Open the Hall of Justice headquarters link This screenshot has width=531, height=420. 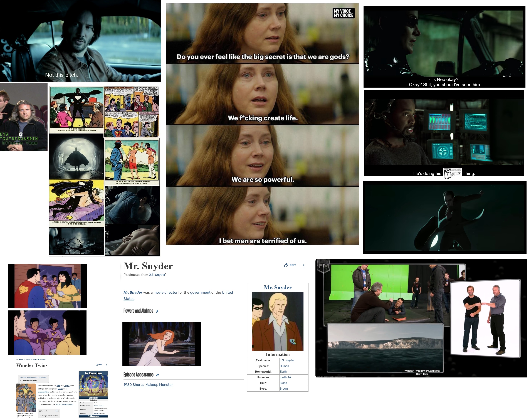[x=99, y=406]
